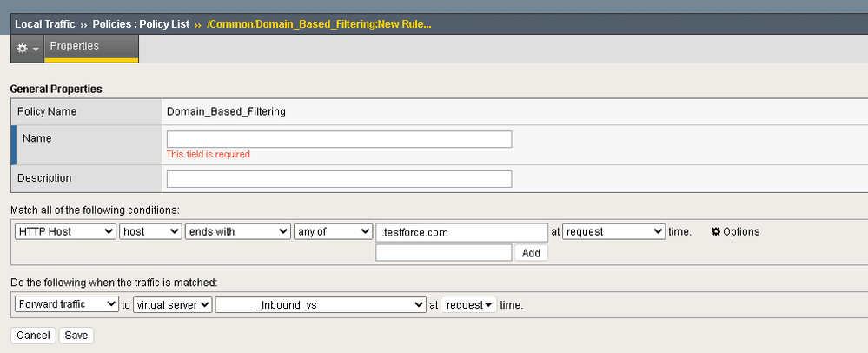Click the empty new value input box
The image size is (868, 353).
coord(443,253)
